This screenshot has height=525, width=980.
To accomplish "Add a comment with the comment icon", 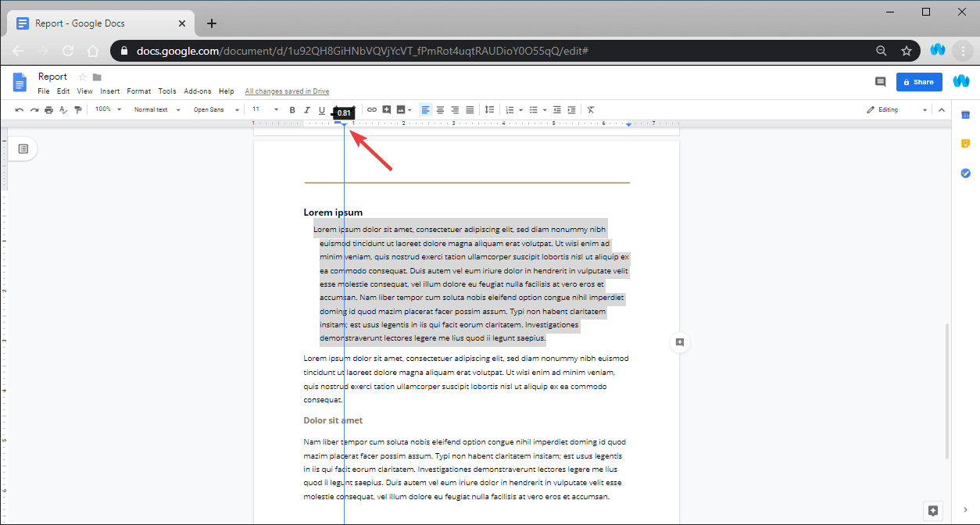I will (x=386, y=109).
